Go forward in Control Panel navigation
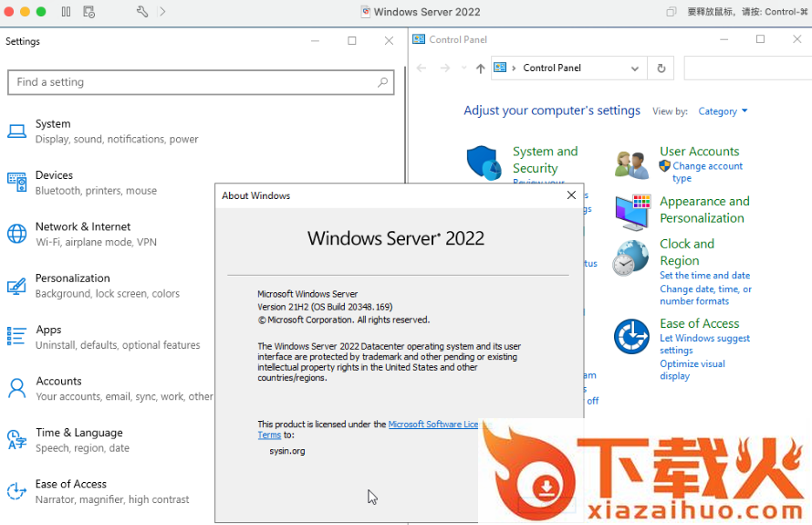The height and width of the screenshot is (525, 812). coord(445,68)
